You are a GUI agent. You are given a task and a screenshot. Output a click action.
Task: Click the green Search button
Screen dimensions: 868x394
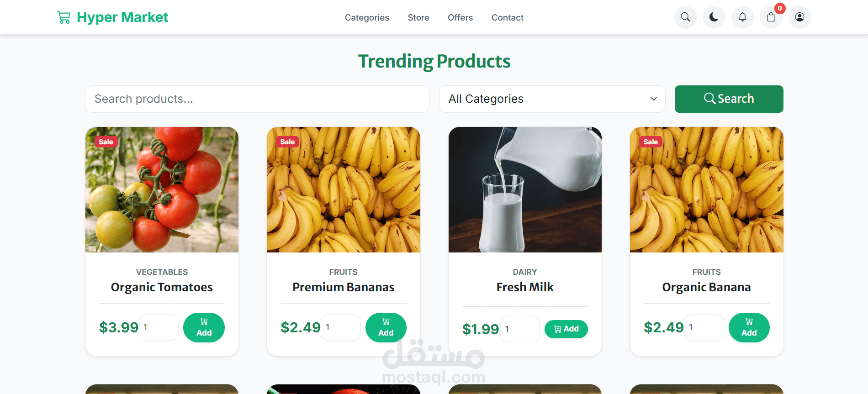[x=729, y=99]
